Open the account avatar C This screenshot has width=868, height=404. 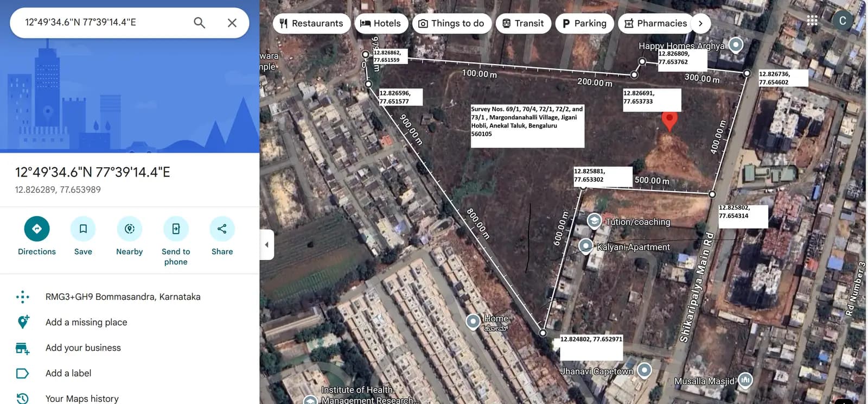click(843, 21)
